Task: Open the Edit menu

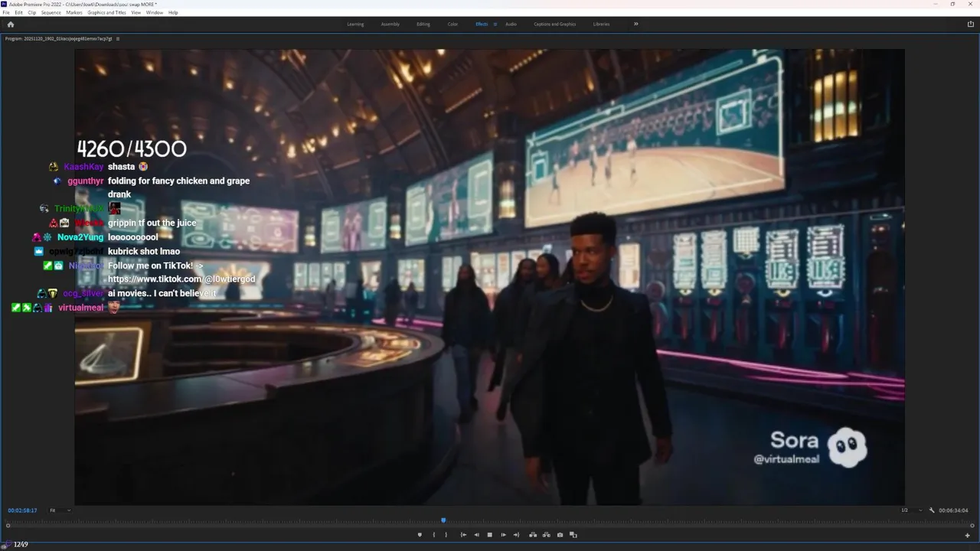Action: click(18, 12)
